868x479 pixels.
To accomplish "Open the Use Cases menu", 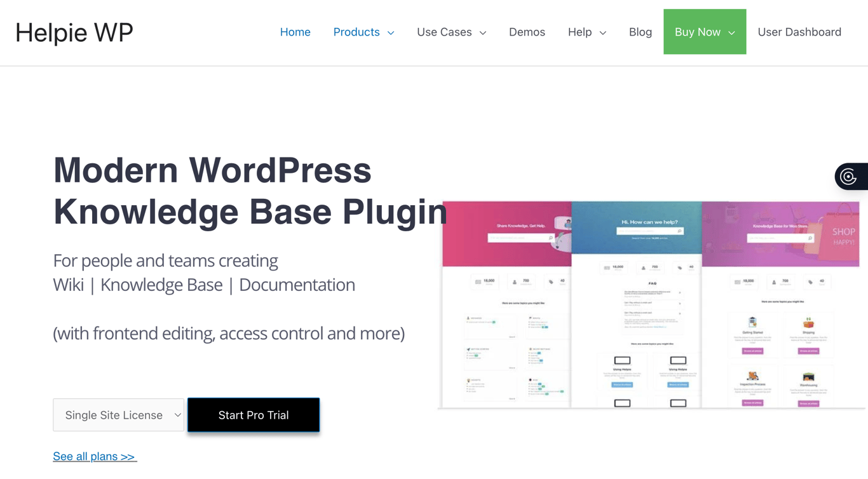I will 444,32.
